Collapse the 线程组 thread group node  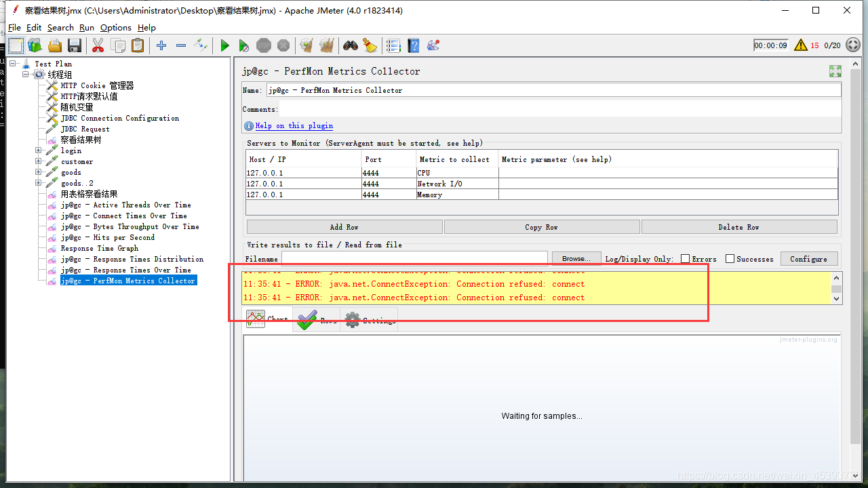tap(26, 75)
